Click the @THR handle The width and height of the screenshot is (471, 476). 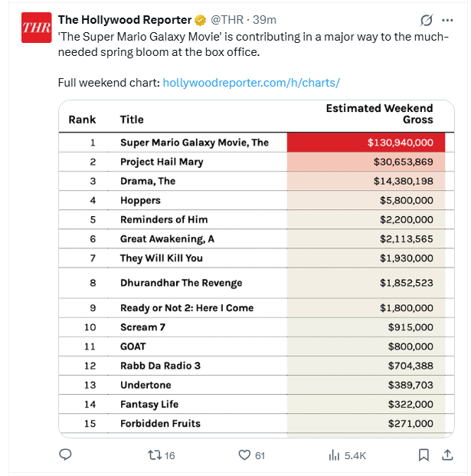[x=227, y=20]
